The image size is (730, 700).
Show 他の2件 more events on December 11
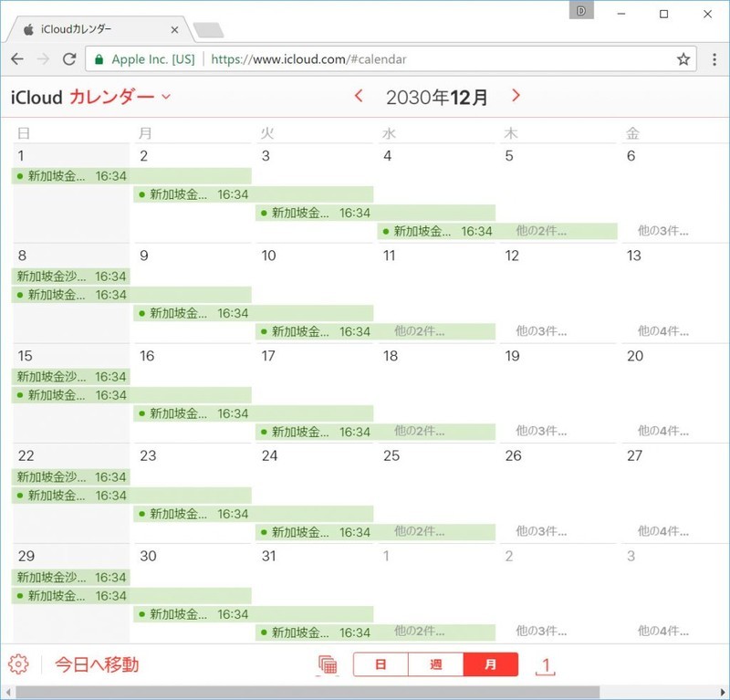coord(419,331)
